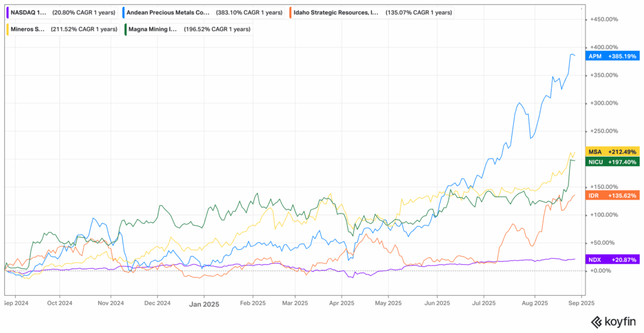
Task: Click the Sep 2025 date label
Action: click(582, 304)
